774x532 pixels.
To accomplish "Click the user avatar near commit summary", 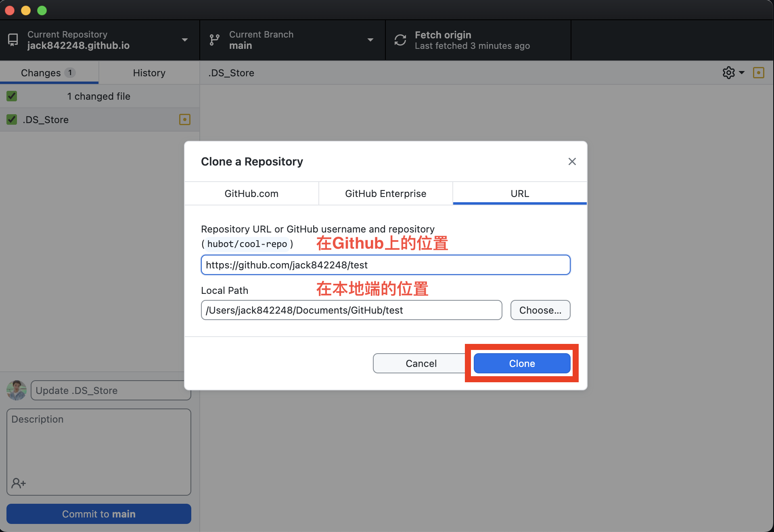I will pos(17,390).
